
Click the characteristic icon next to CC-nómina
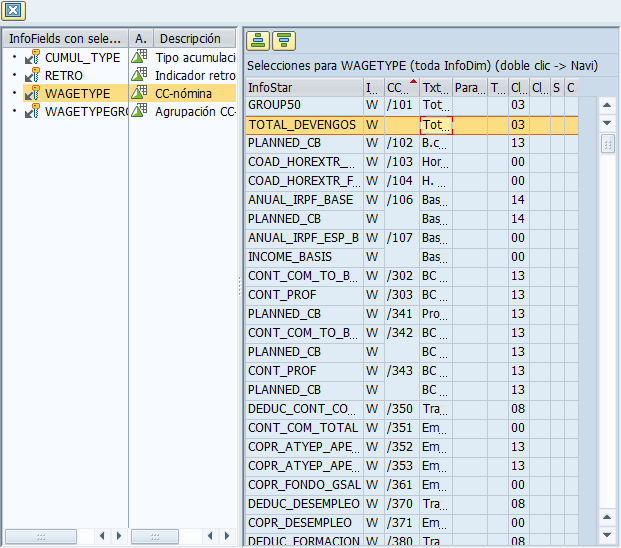139,93
